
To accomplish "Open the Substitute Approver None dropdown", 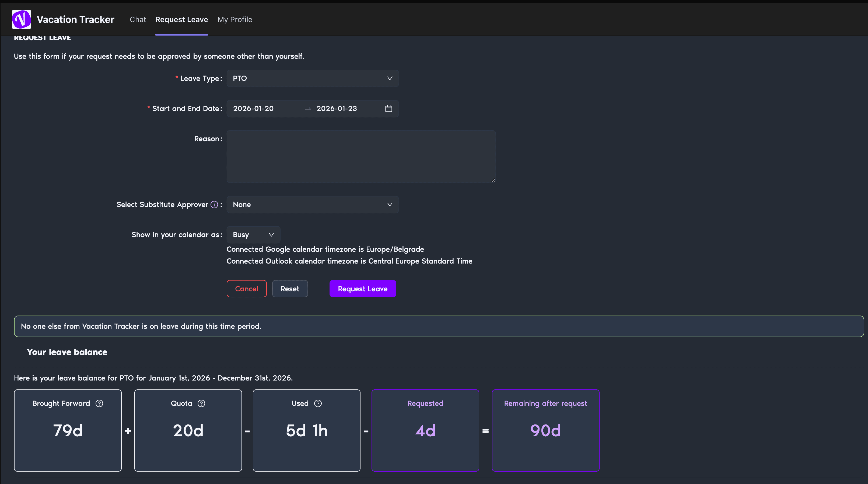I will point(312,204).
